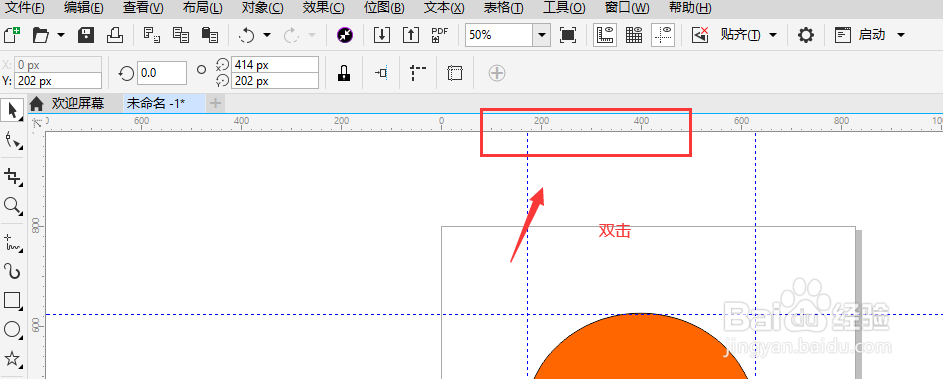Screen dimensions: 943x379
Task: Click the ruler origin corner box
Action: [37, 123]
